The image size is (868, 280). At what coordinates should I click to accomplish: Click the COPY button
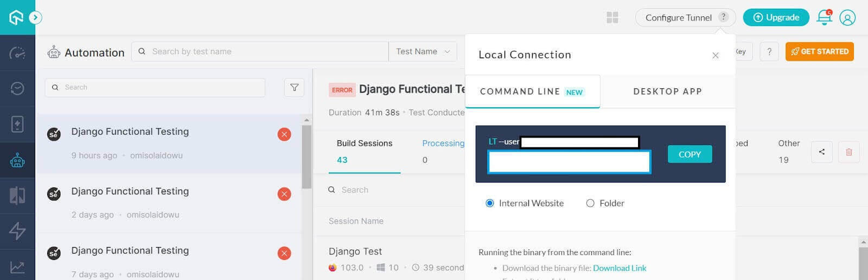pos(690,154)
